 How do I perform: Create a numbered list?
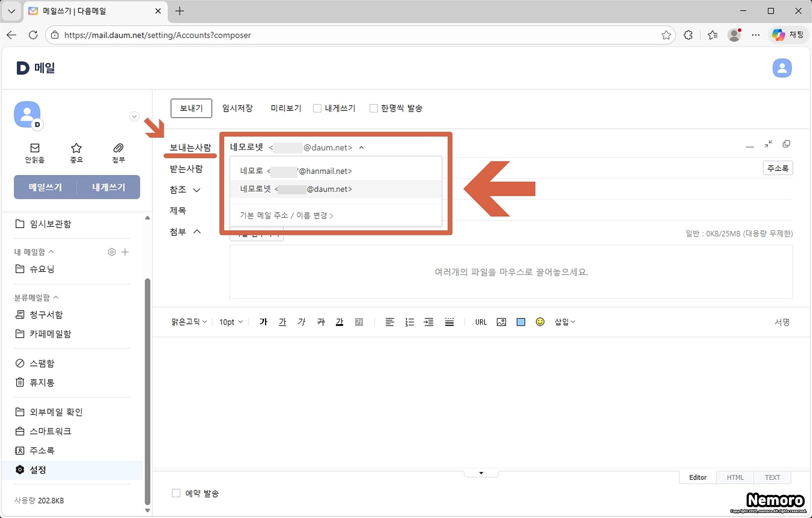point(410,322)
